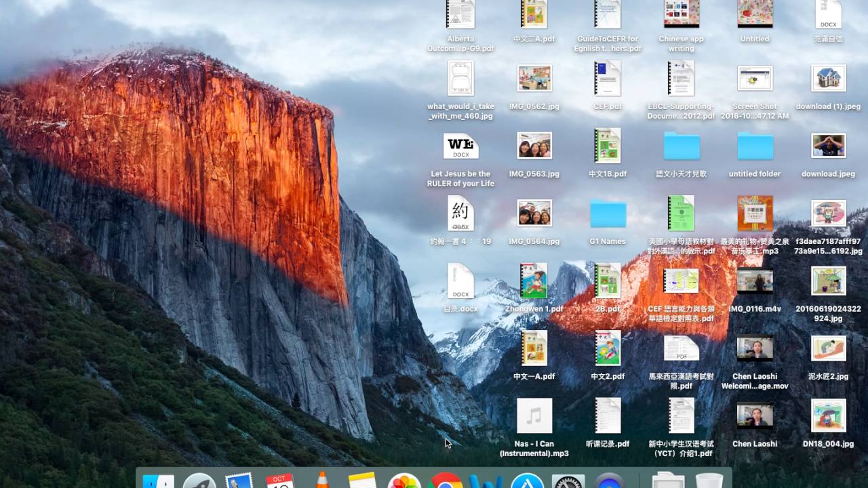Select 最美的礼物·赞美之泉音乐事工.mp3 audio file

click(755, 213)
